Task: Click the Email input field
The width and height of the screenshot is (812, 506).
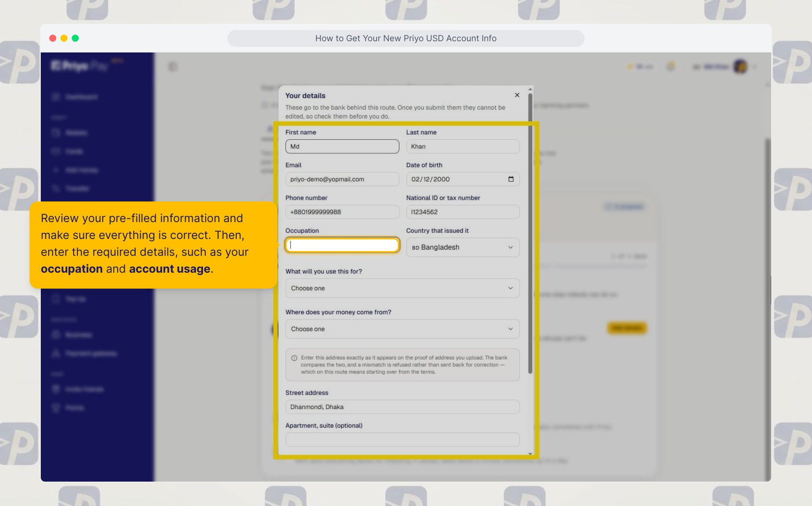Action: [x=342, y=179]
